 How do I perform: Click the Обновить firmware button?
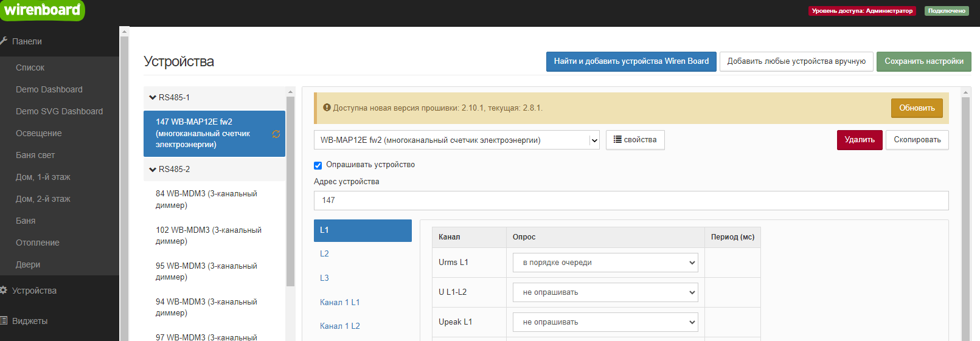(x=917, y=108)
